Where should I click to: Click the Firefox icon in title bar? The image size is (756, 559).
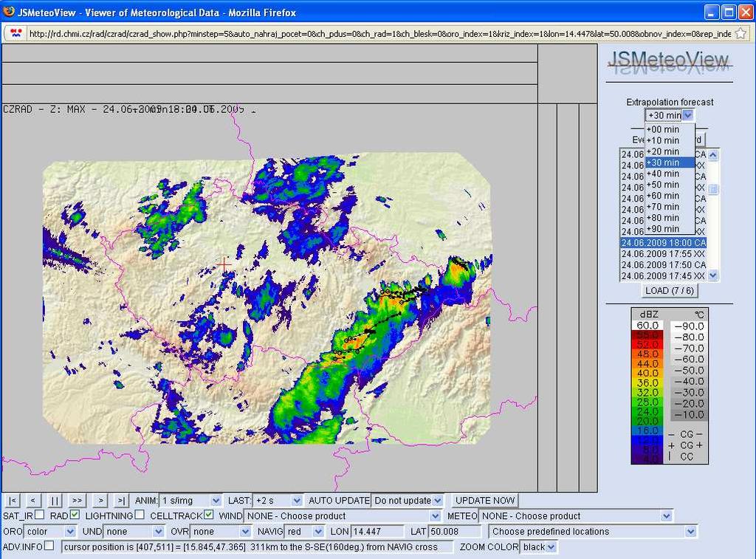point(9,12)
